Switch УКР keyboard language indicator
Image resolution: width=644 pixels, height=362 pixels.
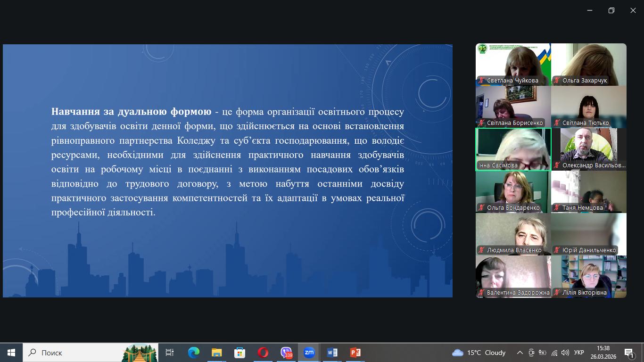click(579, 353)
